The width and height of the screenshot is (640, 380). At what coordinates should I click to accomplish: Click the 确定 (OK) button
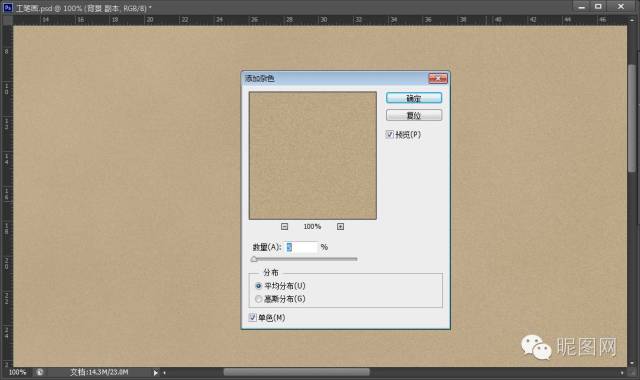[x=414, y=98]
